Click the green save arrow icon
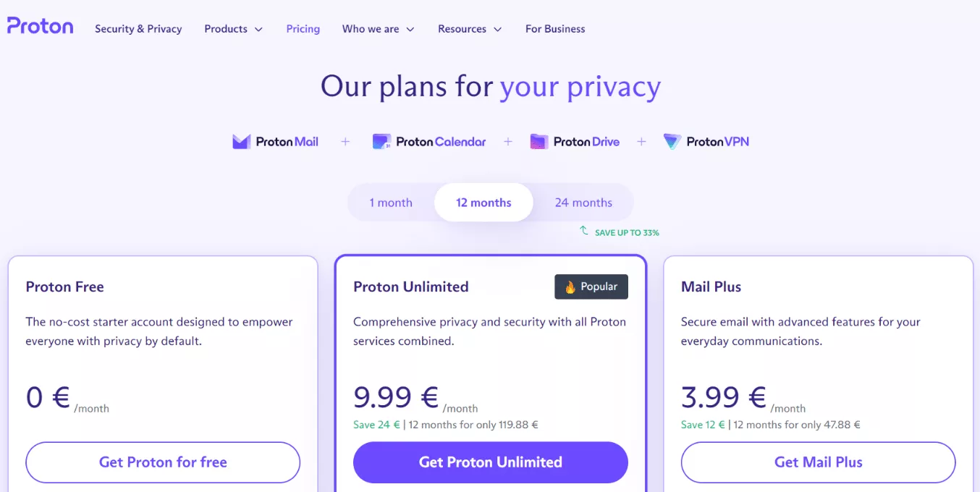This screenshot has width=980, height=492. coord(584,231)
